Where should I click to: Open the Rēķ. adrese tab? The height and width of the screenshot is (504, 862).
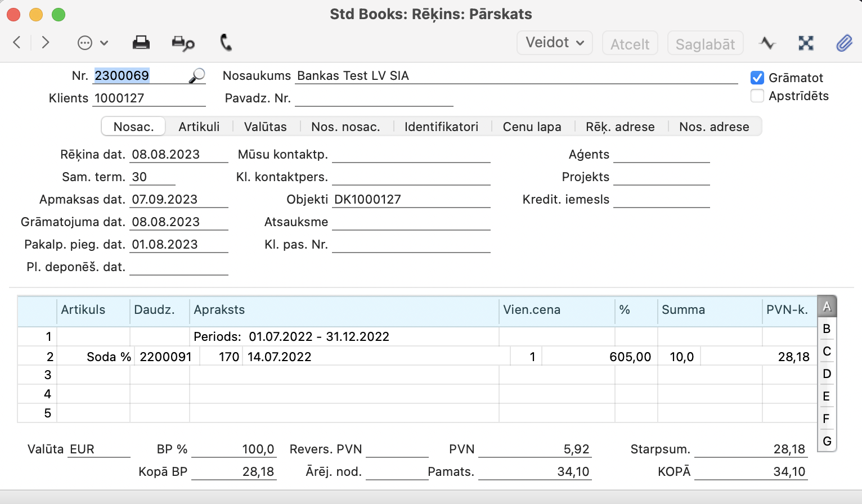pos(619,127)
